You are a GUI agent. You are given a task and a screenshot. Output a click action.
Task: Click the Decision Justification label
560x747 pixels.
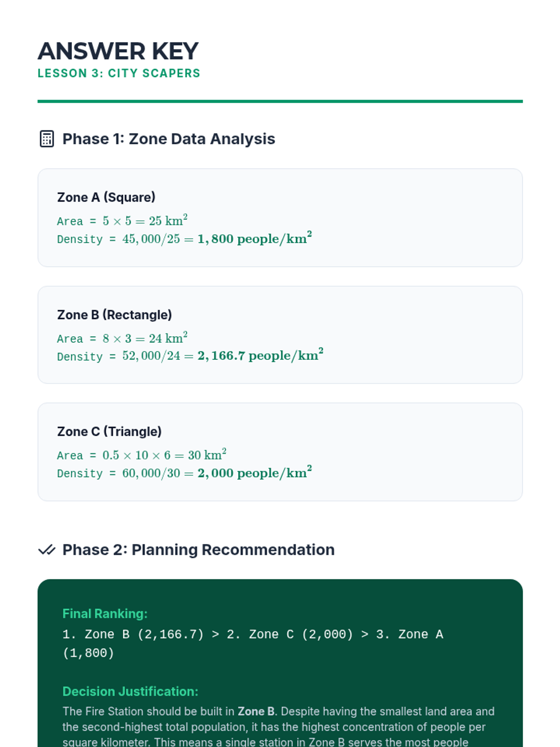130,692
